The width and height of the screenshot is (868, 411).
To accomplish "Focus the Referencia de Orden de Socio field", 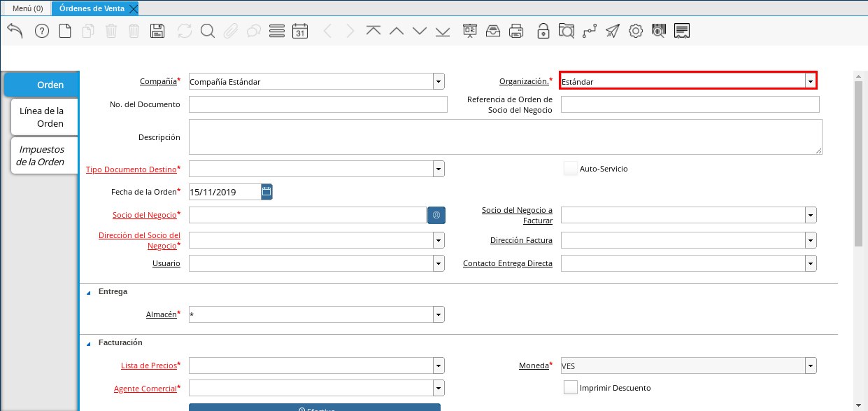I will click(x=690, y=104).
